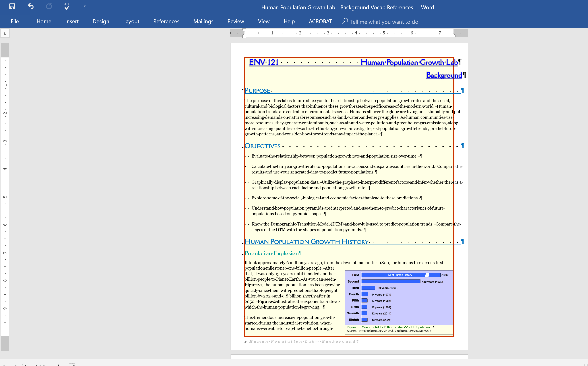The height and width of the screenshot is (366, 588).
Task: Click the Save icon in the title bar
Action: pyautogui.click(x=12, y=6)
